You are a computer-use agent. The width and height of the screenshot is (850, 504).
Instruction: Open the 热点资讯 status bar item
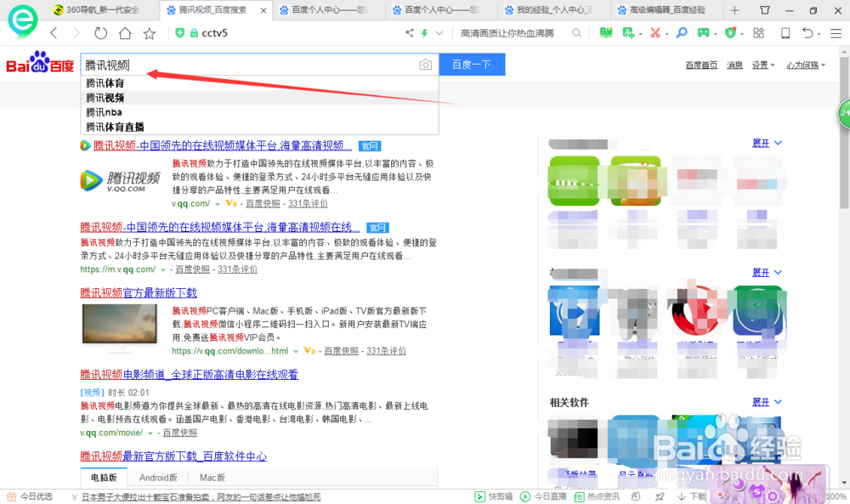(x=597, y=496)
